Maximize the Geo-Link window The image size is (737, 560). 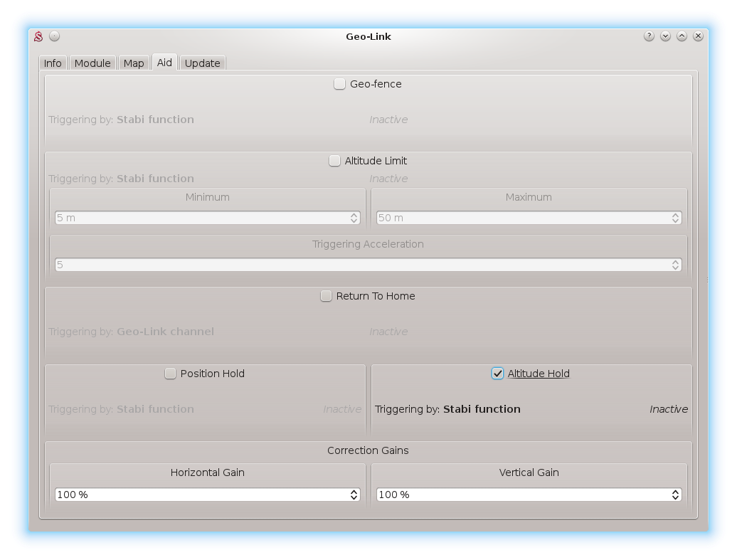[682, 36]
